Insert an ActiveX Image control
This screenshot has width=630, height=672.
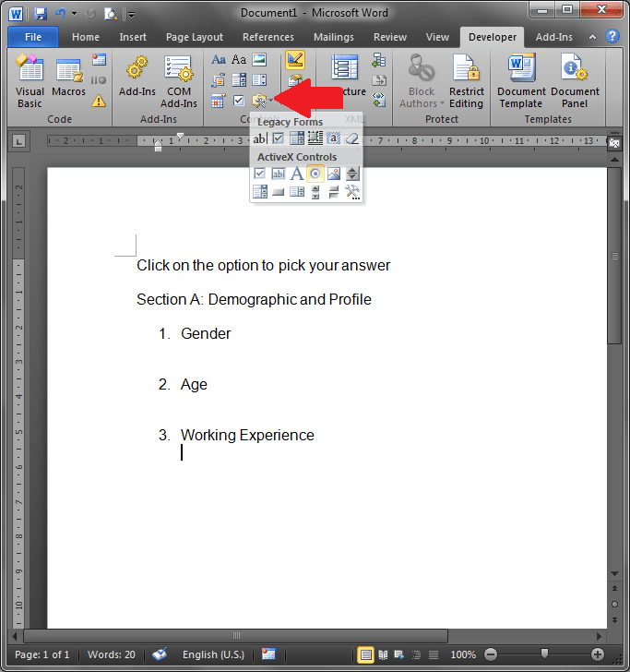(334, 174)
